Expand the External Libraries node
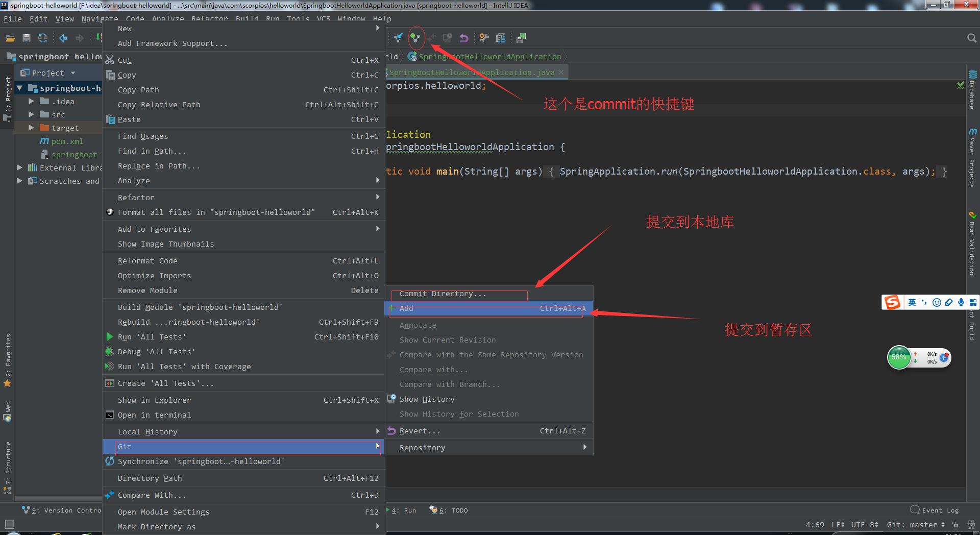The height and width of the screenshot is (535, 980). [19, 168]
